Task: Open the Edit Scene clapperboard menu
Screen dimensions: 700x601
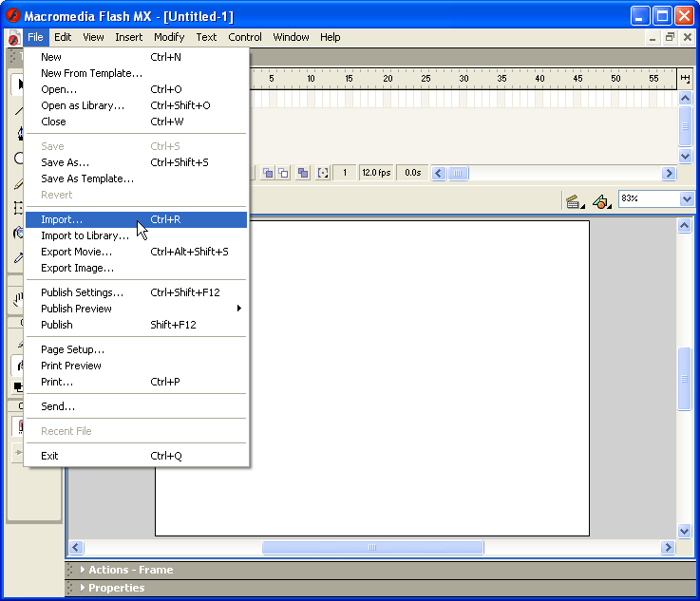Action: click(x=575, y=201)
